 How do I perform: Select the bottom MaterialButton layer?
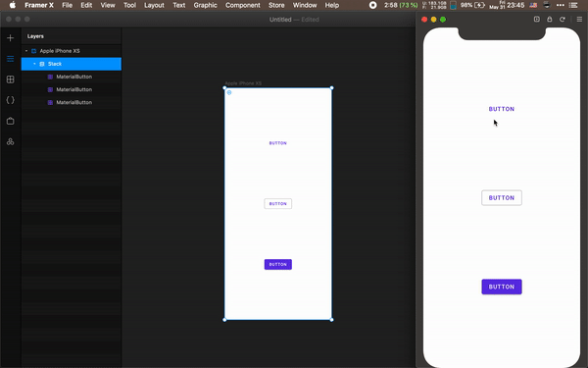72,102
